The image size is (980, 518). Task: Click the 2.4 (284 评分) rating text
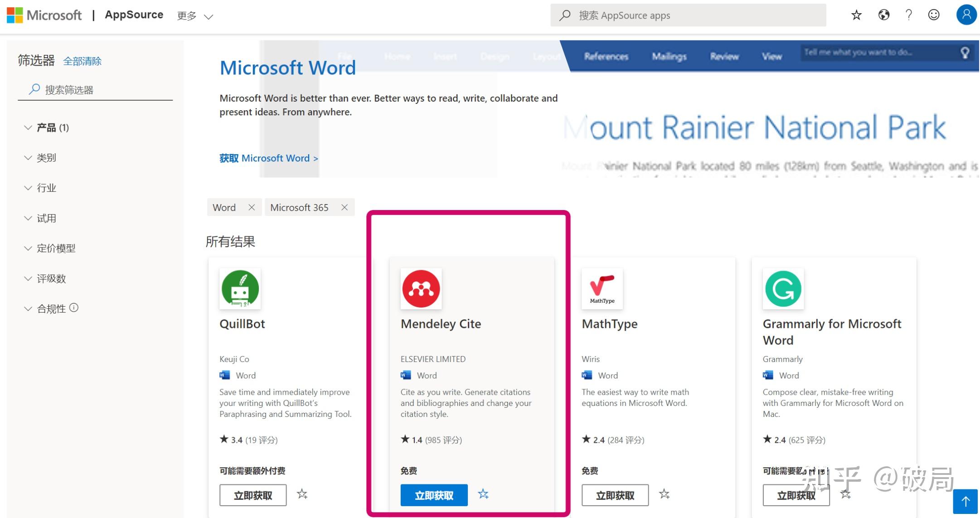[613, 440]
